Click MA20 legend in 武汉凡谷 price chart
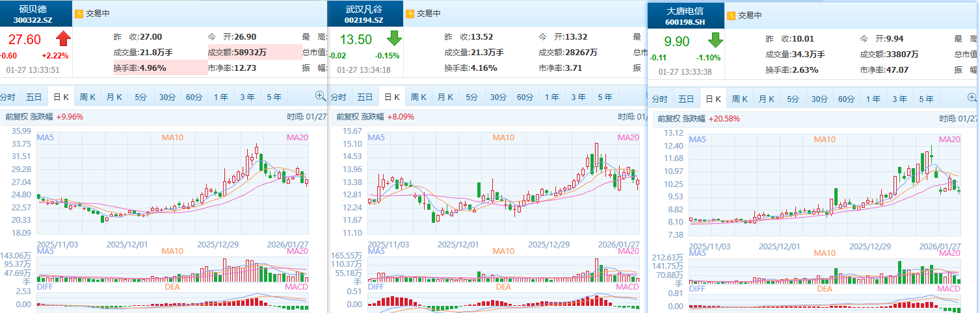The width and height of the screenshot is (980, 313). pyautogui.click(x=628, y=138)
